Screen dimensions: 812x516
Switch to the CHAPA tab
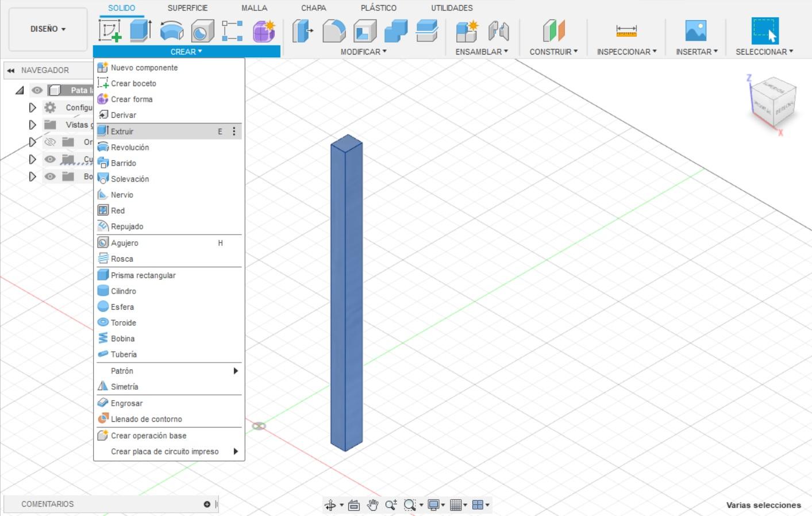pyautogui.click(x=314, y=8)
